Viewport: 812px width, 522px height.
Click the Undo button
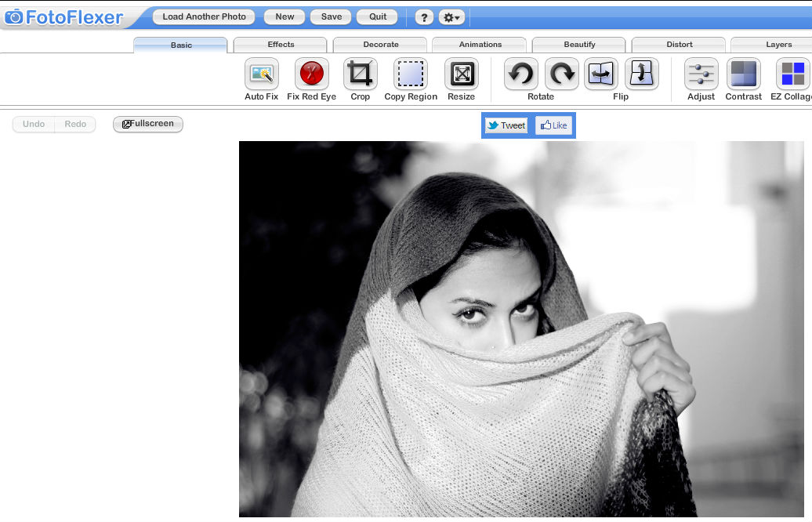(34, 125)
